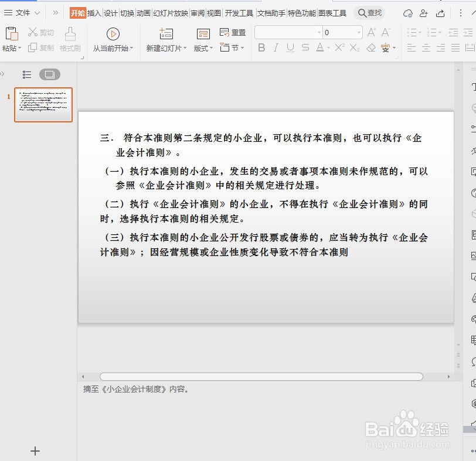Switch to the 设计 ribbon tab
Screen dimensions: 476x461
pyautogui.click(x=110, y=13)
